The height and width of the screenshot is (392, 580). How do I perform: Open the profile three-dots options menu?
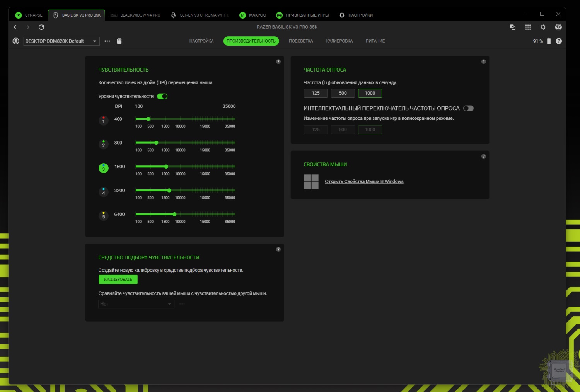click(x=107, y=41)
